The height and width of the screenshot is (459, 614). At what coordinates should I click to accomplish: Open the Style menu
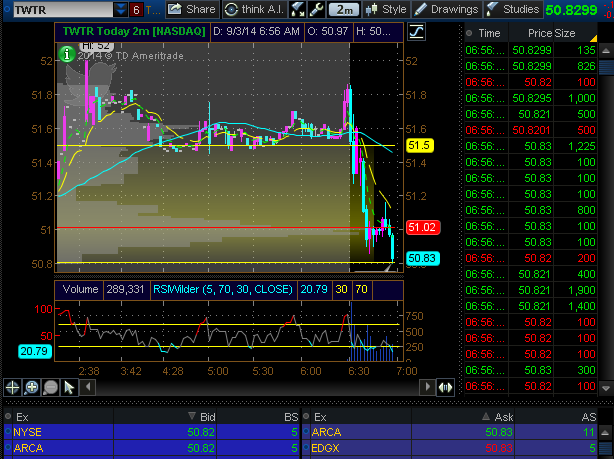click(386, 9)
